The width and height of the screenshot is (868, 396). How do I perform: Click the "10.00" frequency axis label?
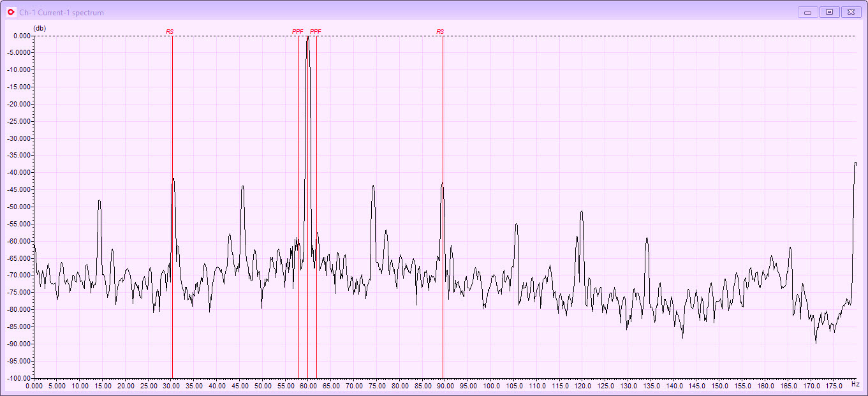pos(80,386)
